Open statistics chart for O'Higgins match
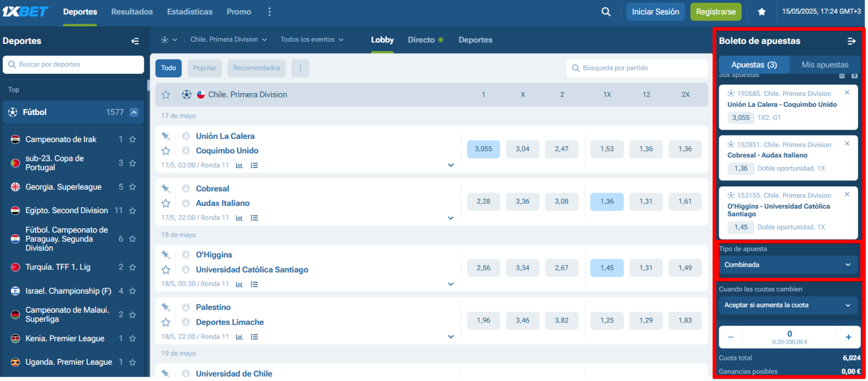 (x=239, y=284)
